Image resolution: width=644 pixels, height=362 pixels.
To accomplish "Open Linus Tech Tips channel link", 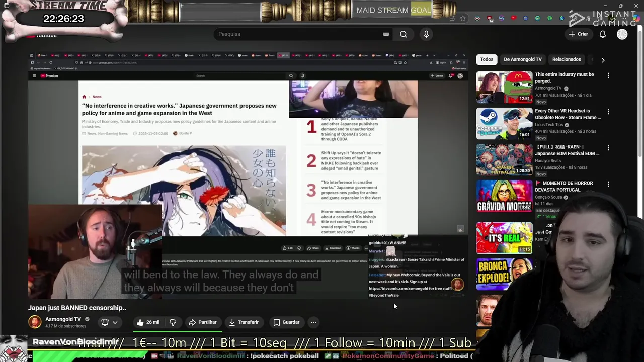I will [x=549, y=125].
